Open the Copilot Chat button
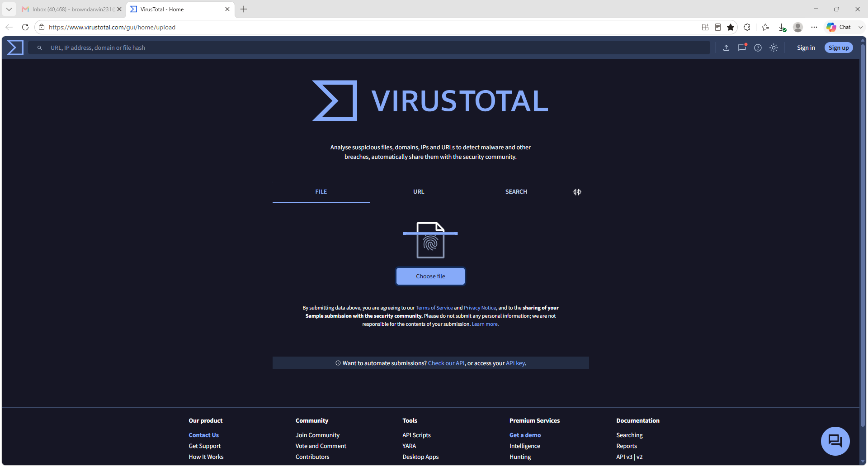This screenshot has width=868, height=467. click(x=839, y=27)
